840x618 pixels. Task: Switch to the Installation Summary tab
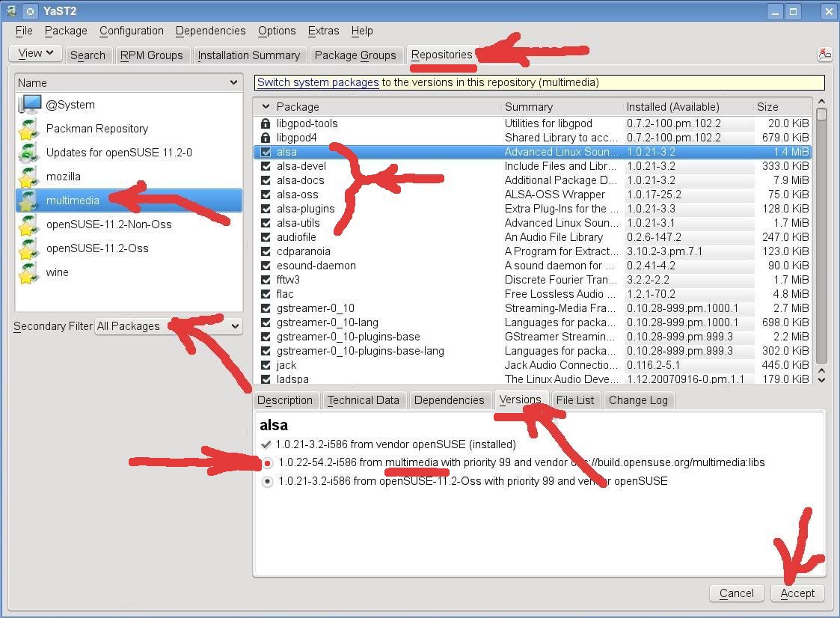tap(249, 55)
